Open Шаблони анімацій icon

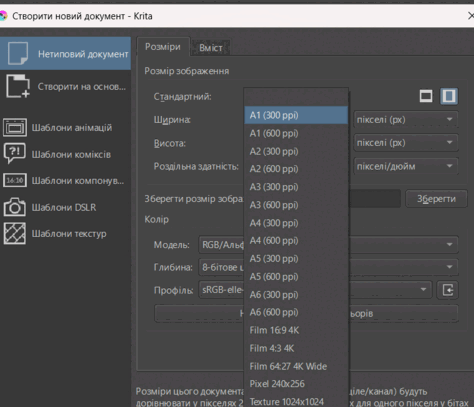15,127
